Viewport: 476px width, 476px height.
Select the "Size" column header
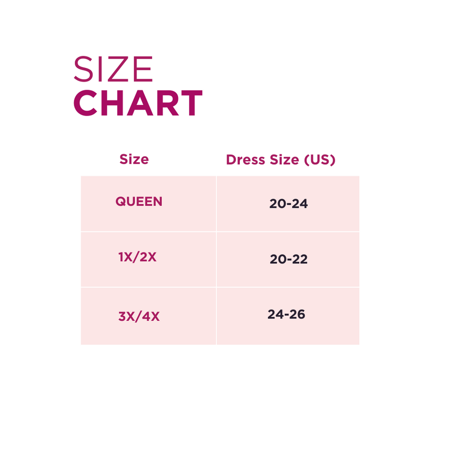pyautogui.click(x=134, y=159)
